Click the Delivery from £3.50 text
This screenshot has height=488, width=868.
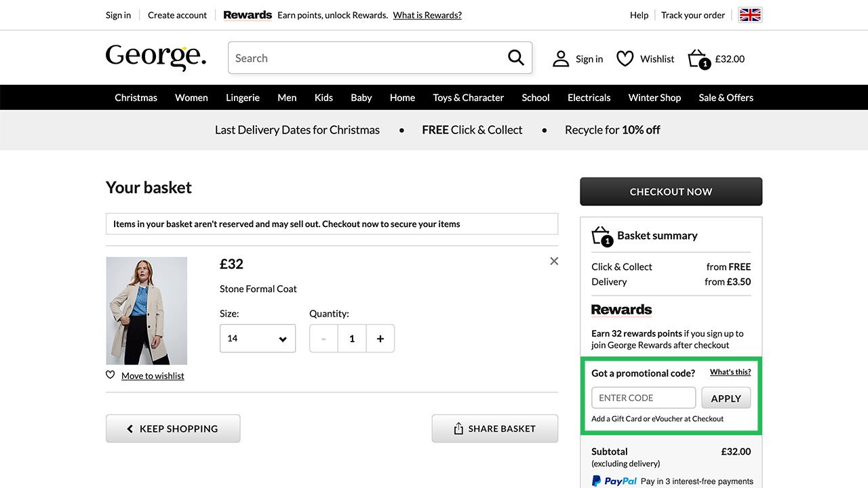pos(671,282)
